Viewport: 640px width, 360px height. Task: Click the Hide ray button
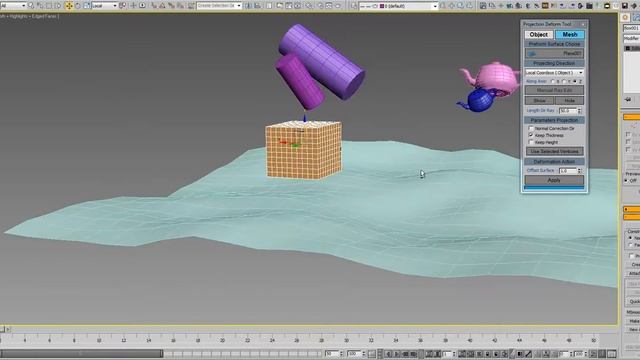click(569, 100)
